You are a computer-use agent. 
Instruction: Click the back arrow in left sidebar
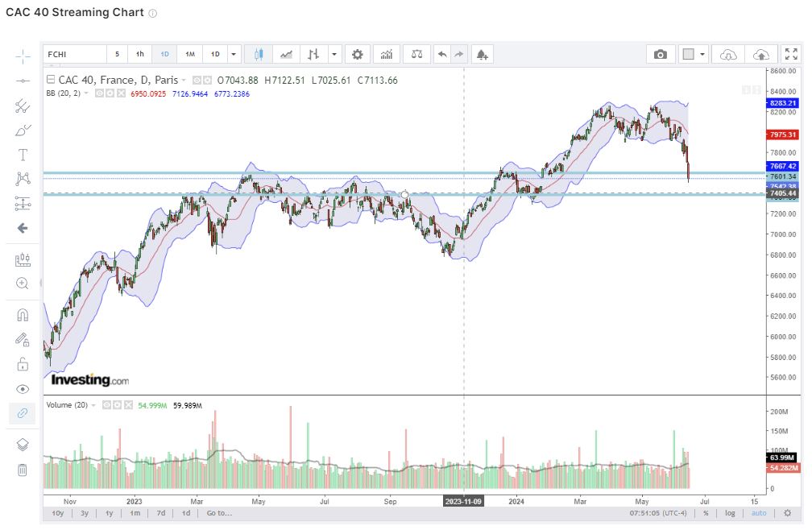(x=23, y=228)
